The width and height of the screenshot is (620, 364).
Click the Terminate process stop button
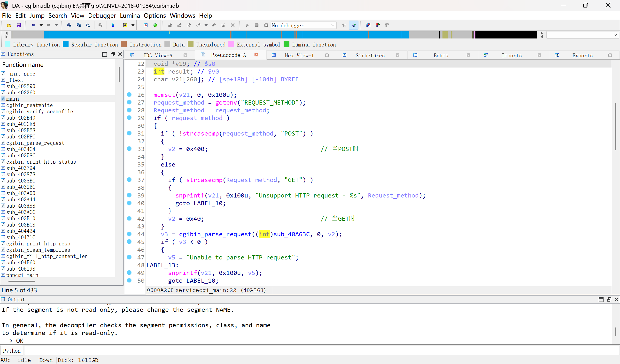266,25
